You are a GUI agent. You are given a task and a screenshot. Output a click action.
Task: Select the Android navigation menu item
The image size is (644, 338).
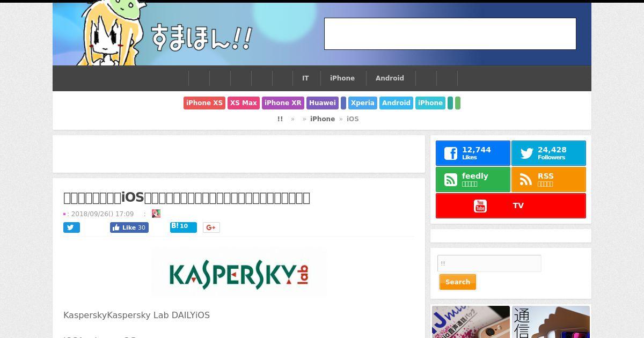390,78
